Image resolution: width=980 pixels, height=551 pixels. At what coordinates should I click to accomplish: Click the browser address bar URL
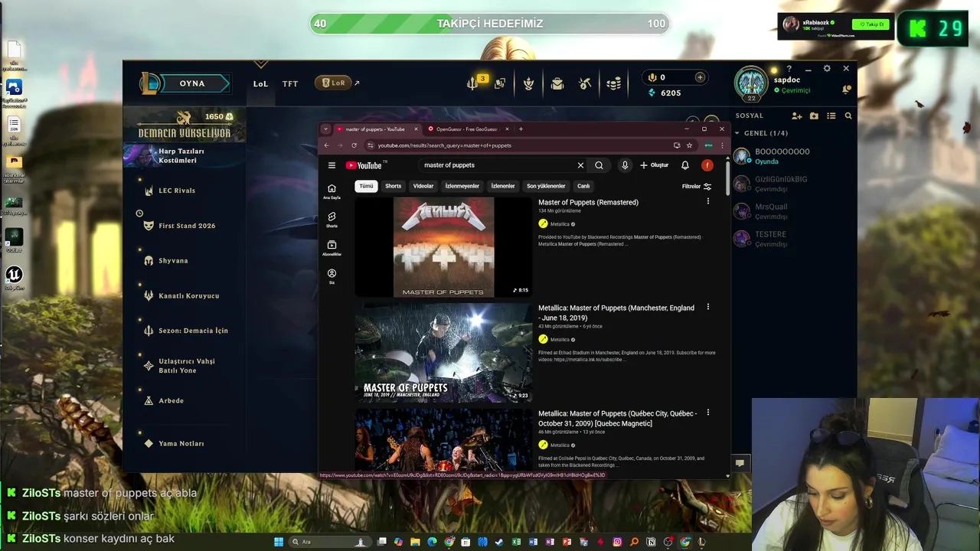[445, 145]
